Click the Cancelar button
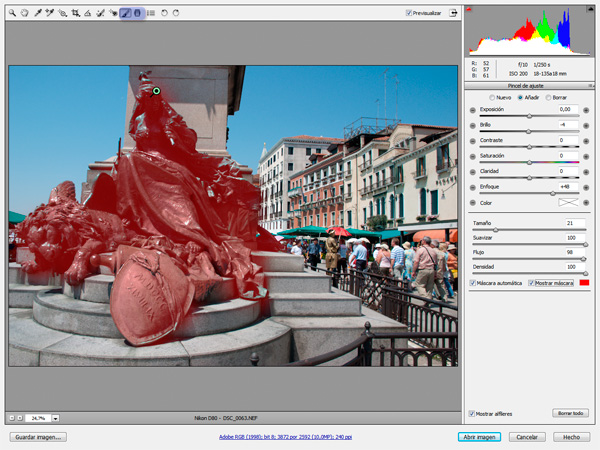The height and width of the screenshot is (450, 600). 527,437
